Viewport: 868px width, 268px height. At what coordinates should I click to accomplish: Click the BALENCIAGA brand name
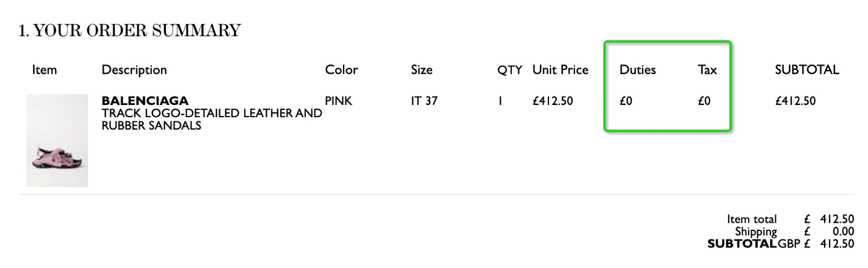coord(145,101)
